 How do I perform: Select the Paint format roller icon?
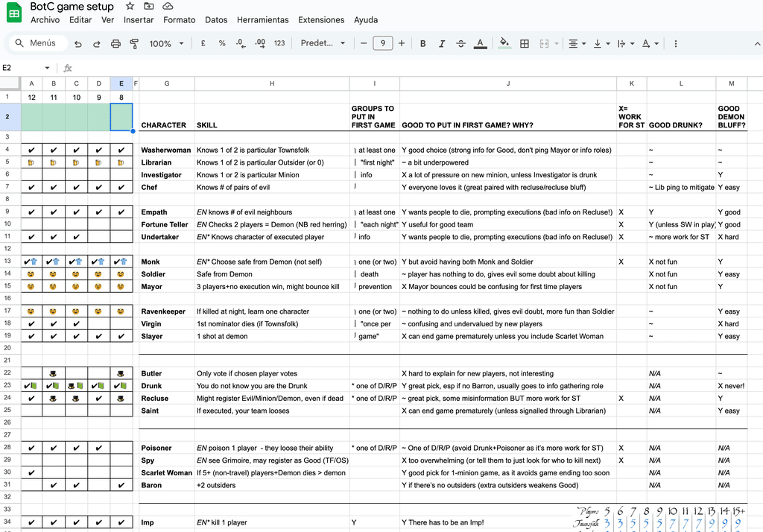(134, 44)
